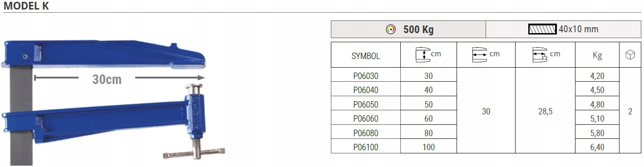Click the 28,5 depth value cell
Screen dimensions: 644x167
tap(545, 111)
